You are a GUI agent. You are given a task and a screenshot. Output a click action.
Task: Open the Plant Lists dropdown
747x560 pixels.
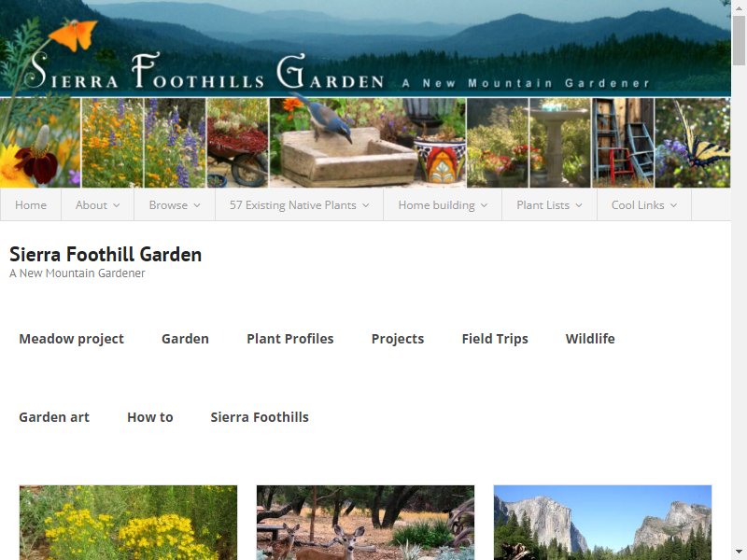(x=549, y=204)
